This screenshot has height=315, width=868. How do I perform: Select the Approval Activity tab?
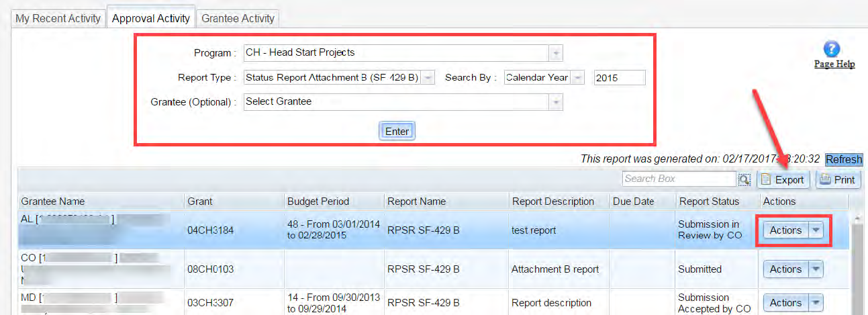[x=151, y=18]
